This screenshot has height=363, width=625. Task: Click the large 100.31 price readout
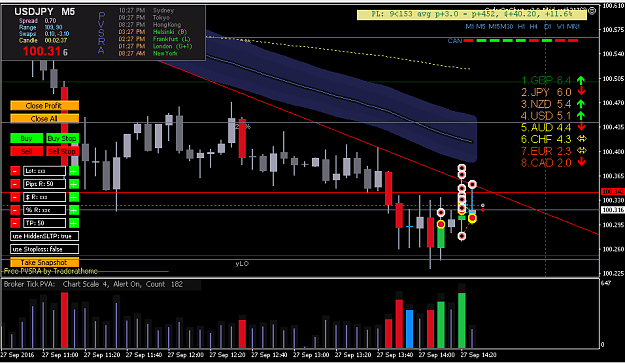point(45,51)
